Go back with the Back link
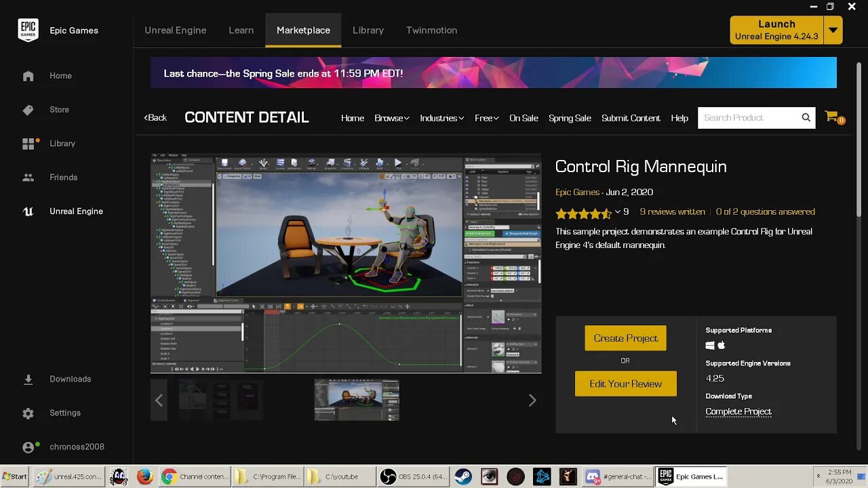 click(x=155, y=118)
